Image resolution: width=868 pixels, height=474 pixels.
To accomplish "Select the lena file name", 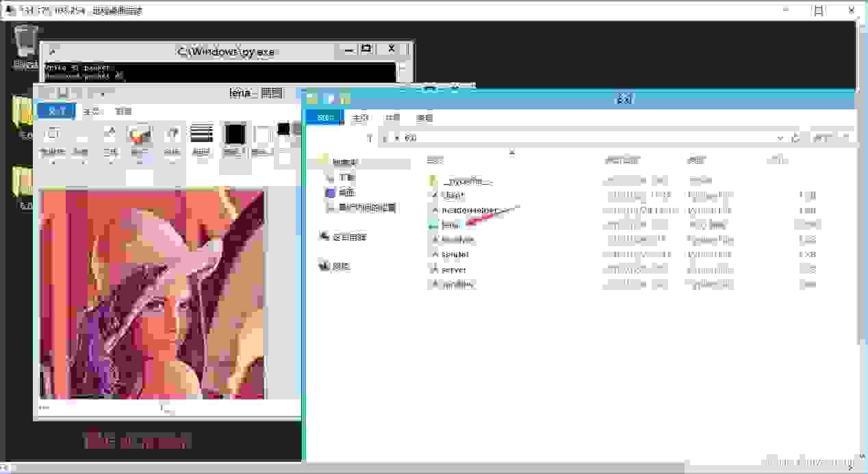I will coord(451,225).
